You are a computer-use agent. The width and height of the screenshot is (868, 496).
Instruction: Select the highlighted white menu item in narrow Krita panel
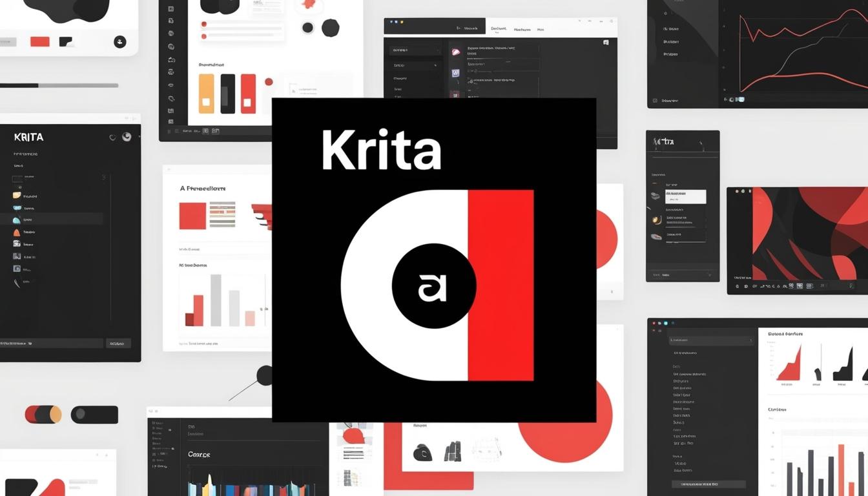coord(685,196)
